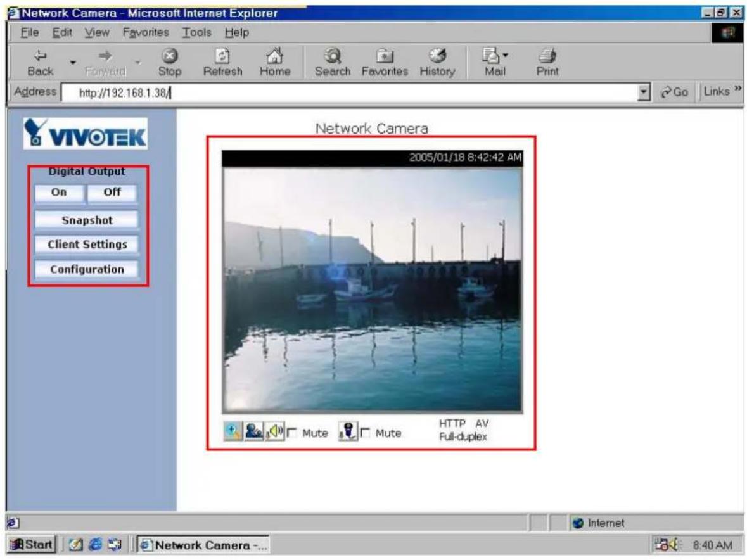The width and height of the screenshot is (747, 560).
Task: Click the live camera video image
Action: [x=373, y=289]
